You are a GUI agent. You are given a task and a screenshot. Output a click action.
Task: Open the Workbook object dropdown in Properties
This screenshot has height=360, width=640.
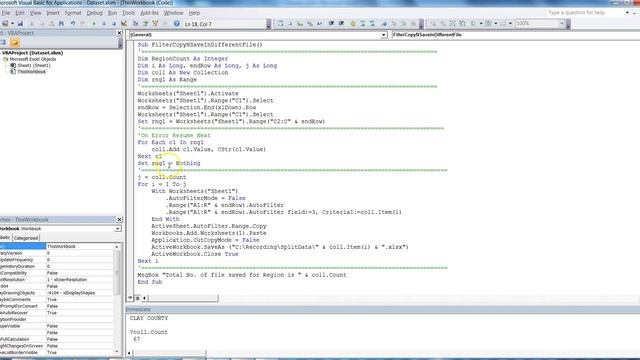[117, 229]
